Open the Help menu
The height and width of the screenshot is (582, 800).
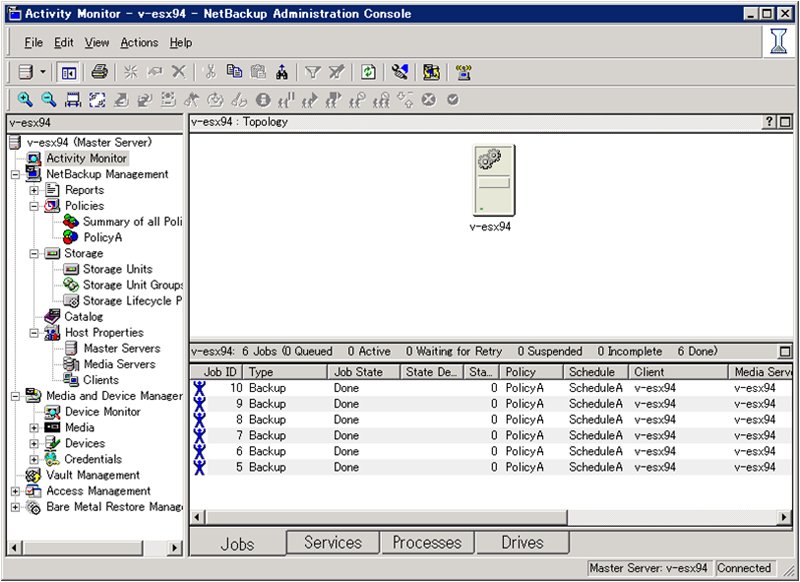tap(181, 43)
